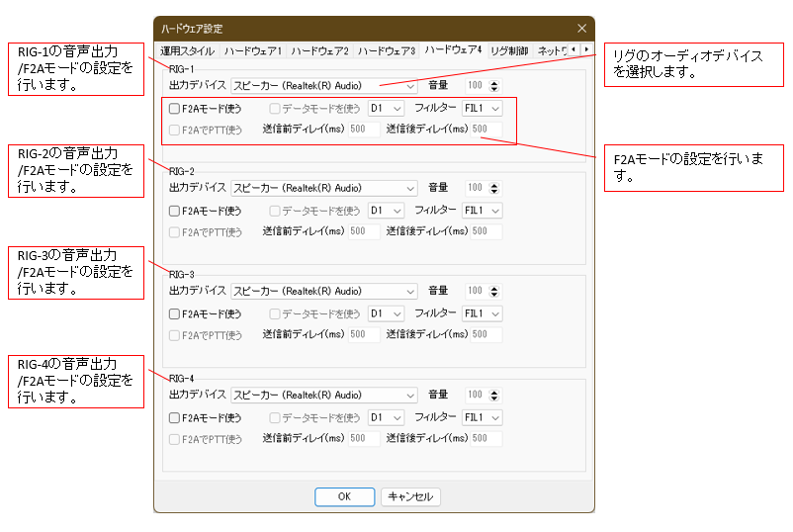Select the ハードウェア4 tab
This screenshot has height=532, width=793.
(453, 50)
